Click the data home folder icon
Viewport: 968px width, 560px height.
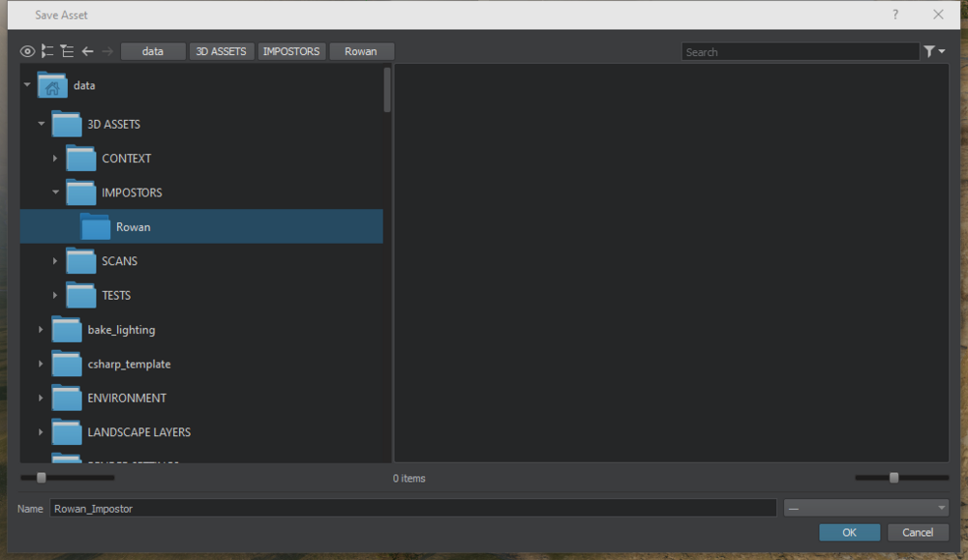coord(52,86)
